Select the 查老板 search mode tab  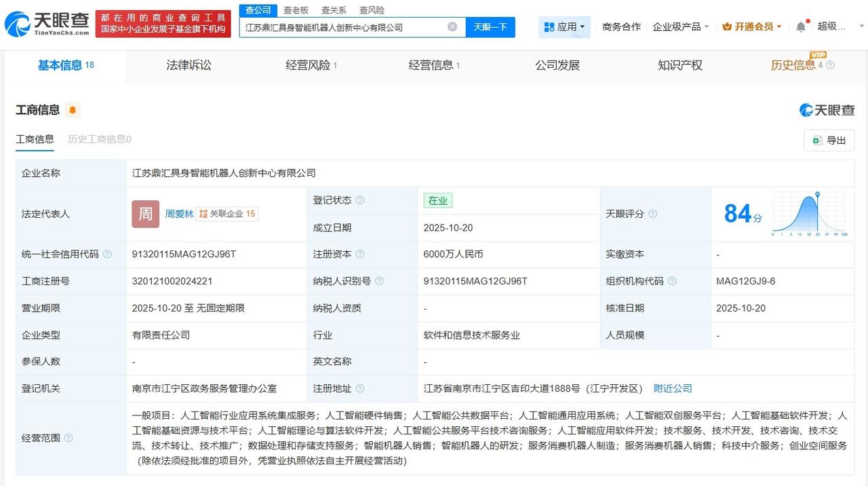point(296,10)
